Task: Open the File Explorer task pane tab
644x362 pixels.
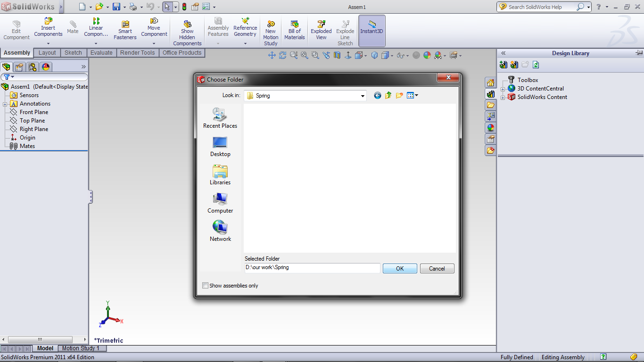Action: 491,105
